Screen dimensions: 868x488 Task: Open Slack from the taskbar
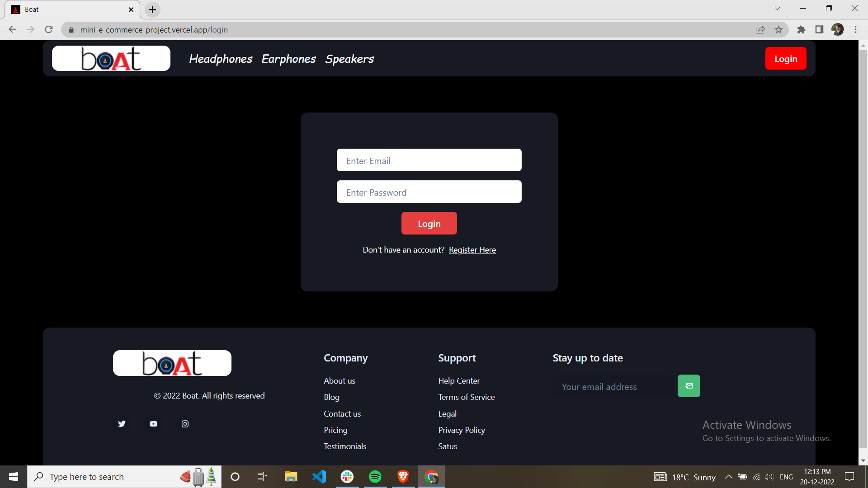tap(347, 476)
